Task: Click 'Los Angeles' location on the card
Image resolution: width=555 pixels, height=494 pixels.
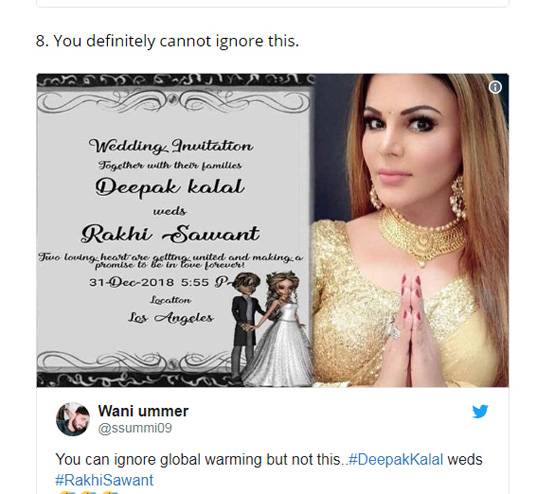Action: (171, 318)
